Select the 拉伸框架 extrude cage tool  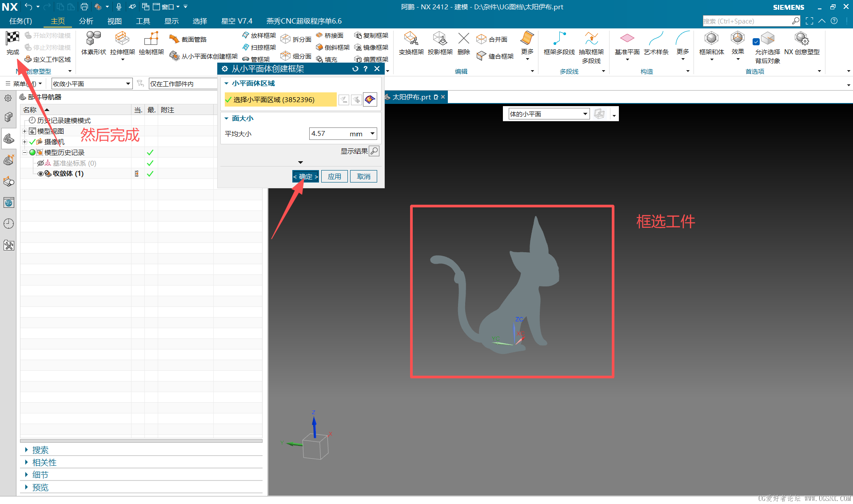point(123,43)
